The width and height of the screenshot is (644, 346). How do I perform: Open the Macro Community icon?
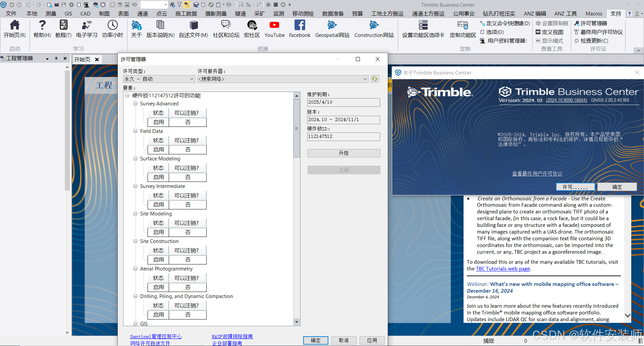[x=252, y=25]
